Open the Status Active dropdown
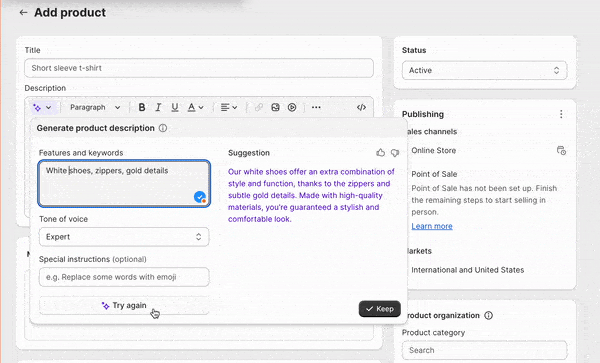Screen dimensions: 600x363 click(484, 70)
